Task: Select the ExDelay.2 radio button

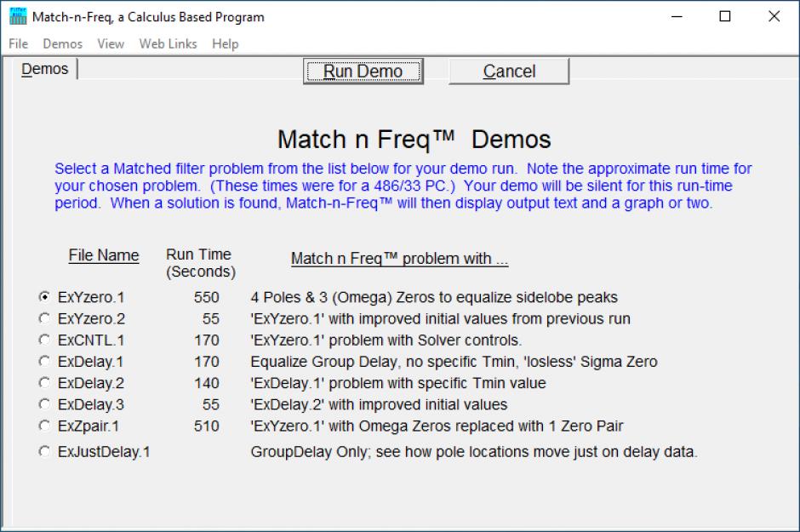Action: 44,383
